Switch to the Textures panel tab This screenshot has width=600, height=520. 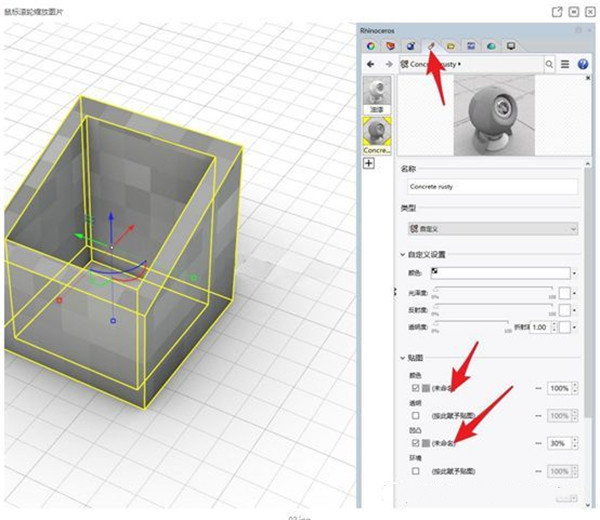pos(471,46)
